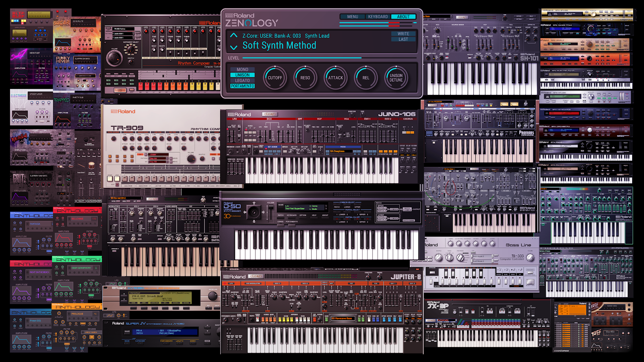Toggle LEGATO in ZENOLOGY
644x362 pixels.
click(x=243, y=80)
